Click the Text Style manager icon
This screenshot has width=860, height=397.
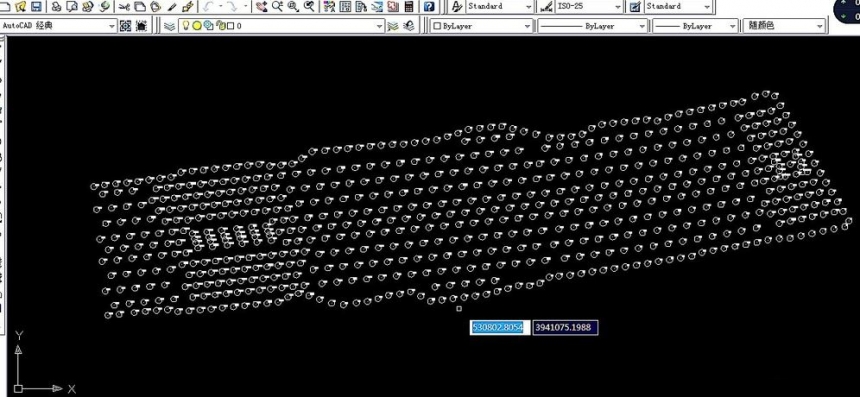coord(456,7)
